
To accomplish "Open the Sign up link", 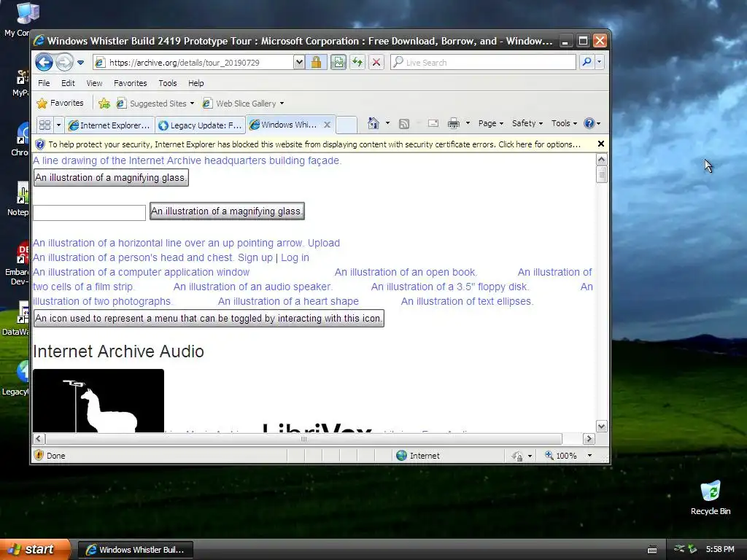I will click(255, 257).
